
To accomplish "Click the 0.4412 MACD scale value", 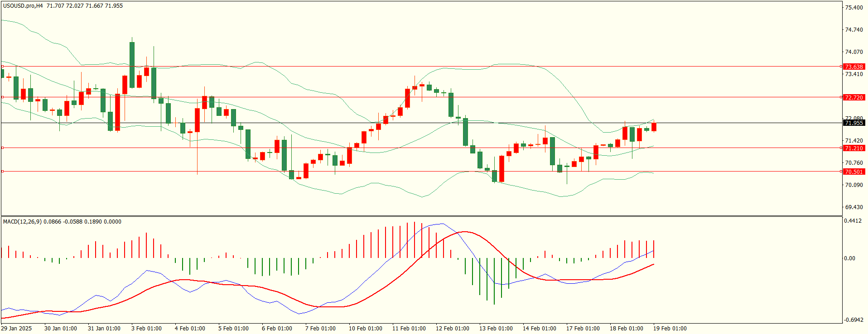I will [854, 221].
